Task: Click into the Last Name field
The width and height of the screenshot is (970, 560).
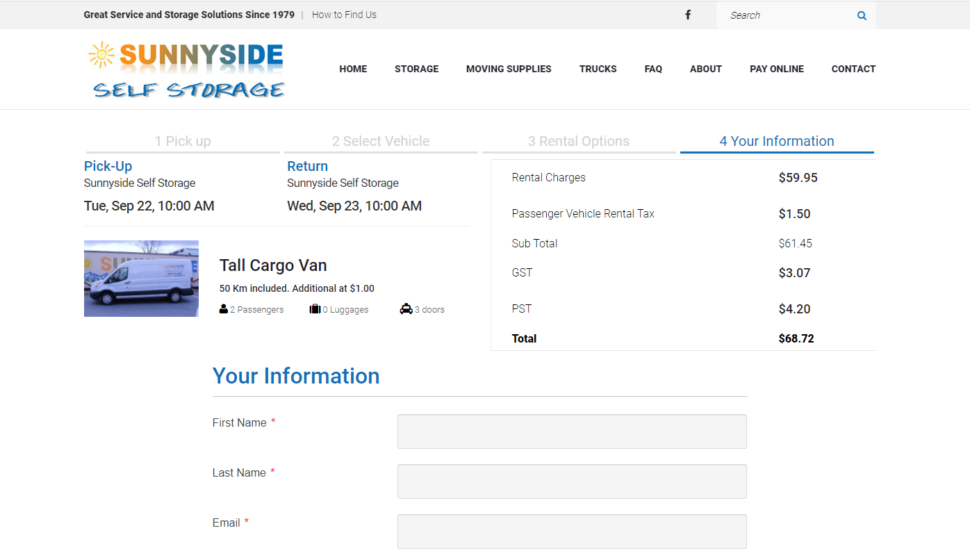Action: pyautogui.click(x=572, y=481)
